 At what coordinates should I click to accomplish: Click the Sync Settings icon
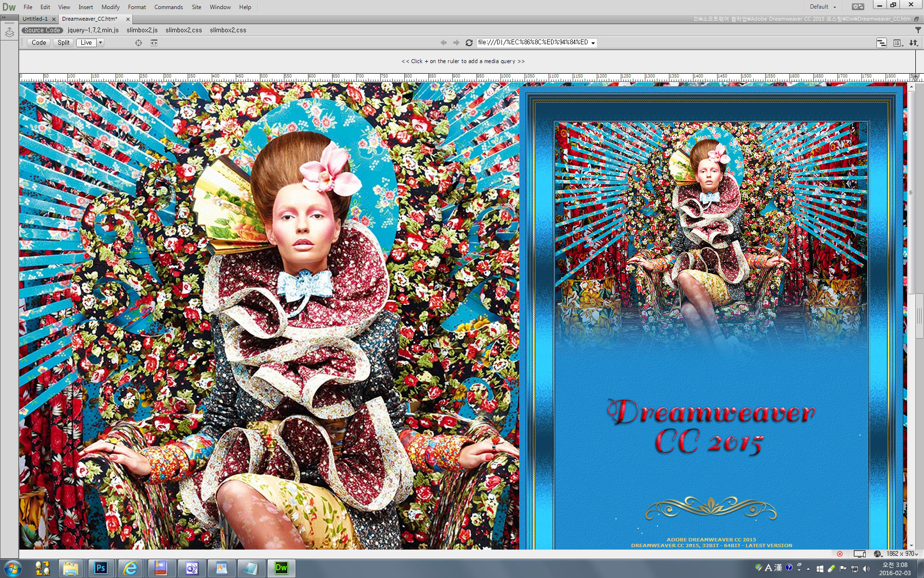point(858,7)
